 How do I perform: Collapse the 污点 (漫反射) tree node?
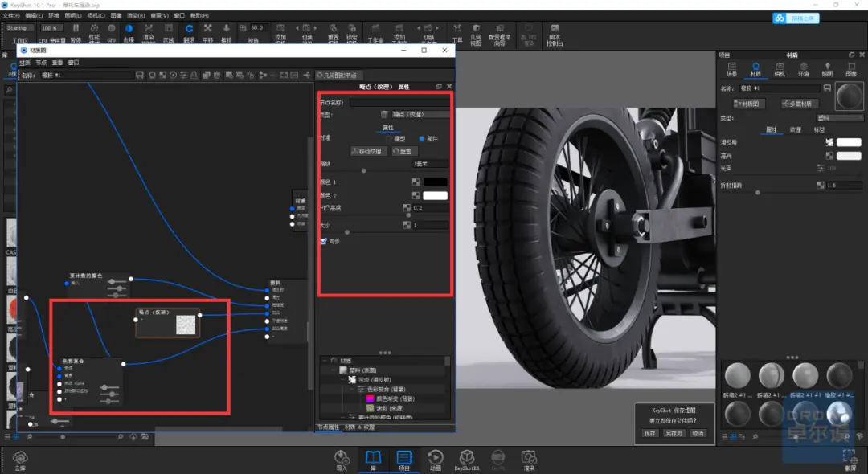pyautogui.click(x=342, y=380)
